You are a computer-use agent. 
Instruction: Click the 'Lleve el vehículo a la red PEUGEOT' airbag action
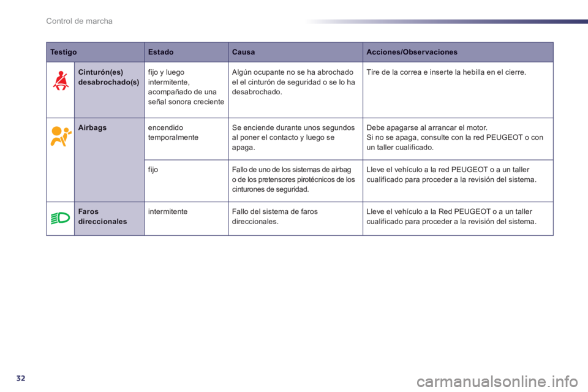coord(451,175)
